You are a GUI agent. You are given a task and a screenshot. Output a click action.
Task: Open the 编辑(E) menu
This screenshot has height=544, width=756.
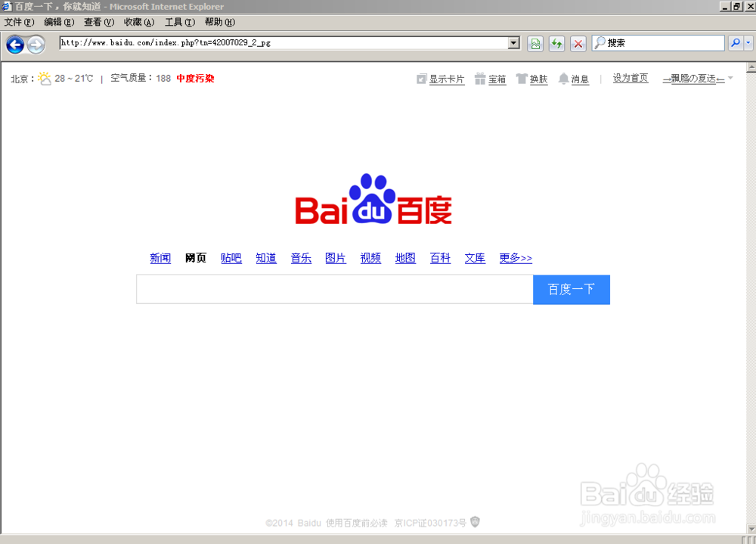point(59,22)
